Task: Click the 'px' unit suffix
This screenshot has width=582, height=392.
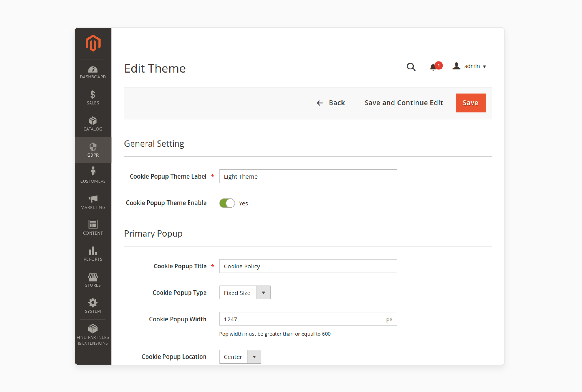Action: point(389,319)
